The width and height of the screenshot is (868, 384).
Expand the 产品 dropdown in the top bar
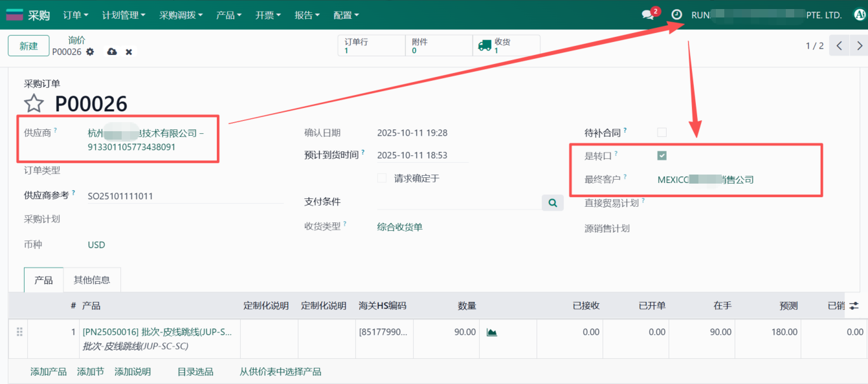(x=228, y=14)
